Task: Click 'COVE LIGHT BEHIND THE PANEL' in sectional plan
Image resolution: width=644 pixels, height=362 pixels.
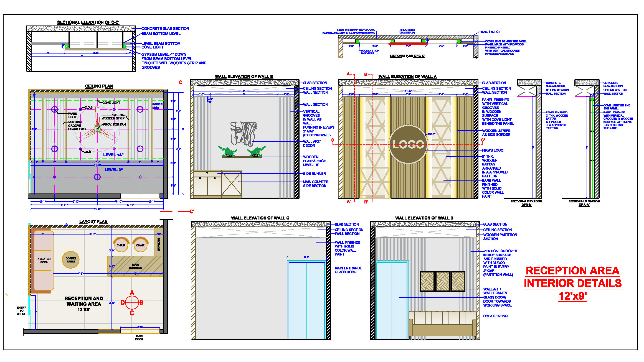Action: (x=506, y=41)
